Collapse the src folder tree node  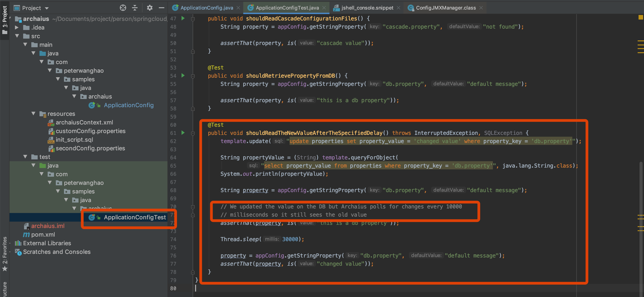point(17,36)
